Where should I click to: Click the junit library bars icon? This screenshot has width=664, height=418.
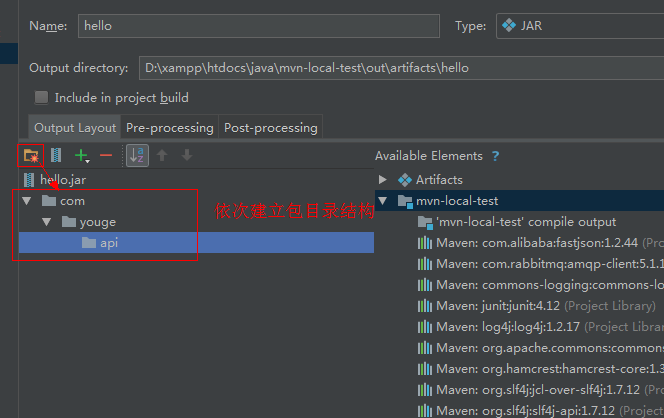point(425,306)
